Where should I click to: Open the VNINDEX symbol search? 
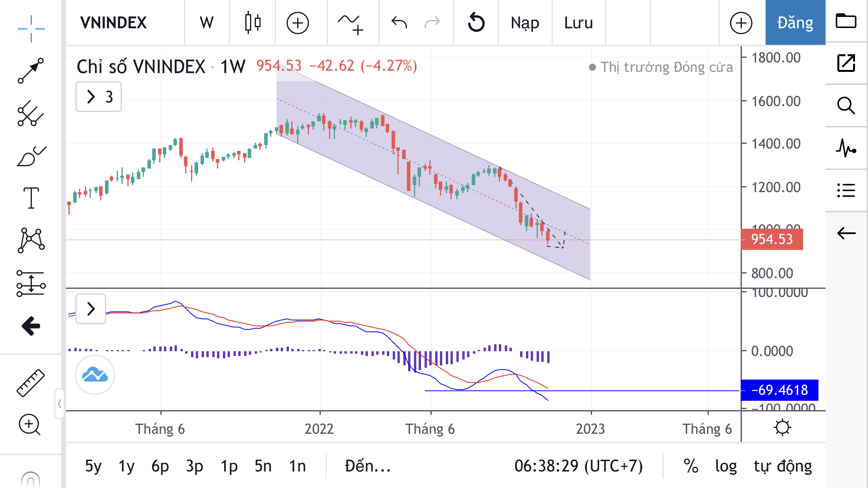(x=113, y=23)
